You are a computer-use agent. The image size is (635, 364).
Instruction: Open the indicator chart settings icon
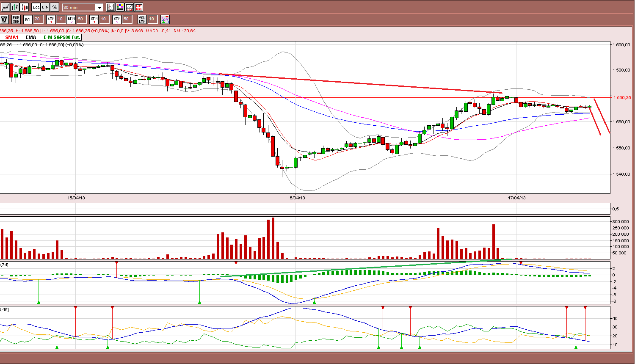(110, 7)
